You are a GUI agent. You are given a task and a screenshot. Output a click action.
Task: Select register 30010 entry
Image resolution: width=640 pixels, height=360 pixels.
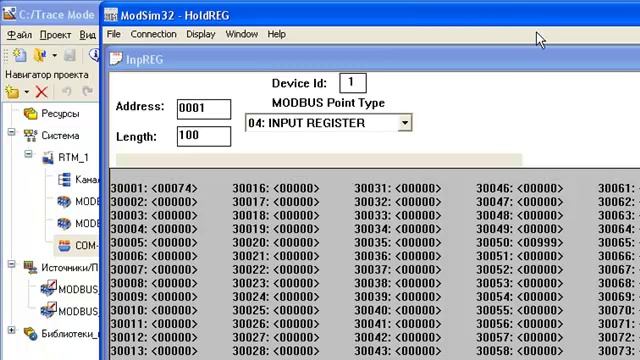[154, 310]
